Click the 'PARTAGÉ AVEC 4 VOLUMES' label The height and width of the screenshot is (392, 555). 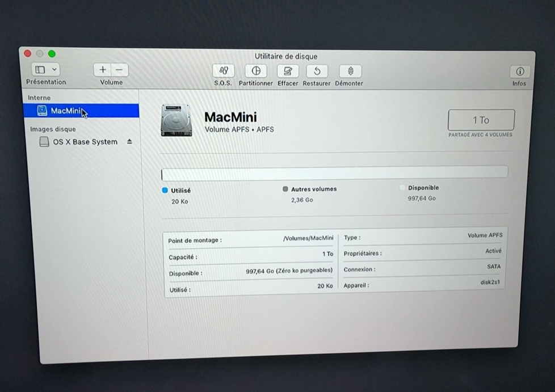pyautogui.click(x=480, y=135)
